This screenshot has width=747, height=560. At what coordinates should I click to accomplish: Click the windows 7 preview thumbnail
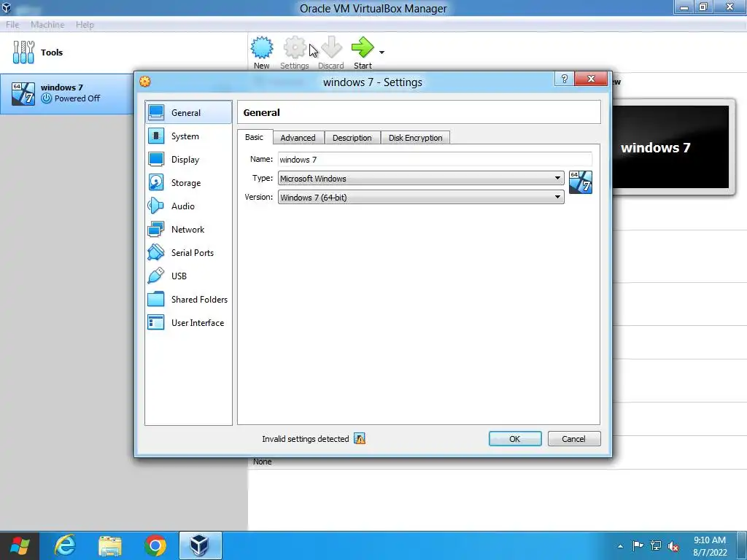(x=670, y=147)
